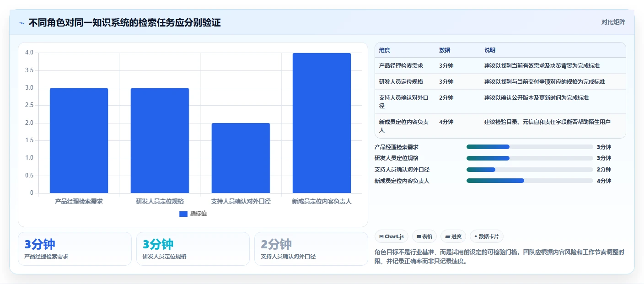Click the x-axis label 新成员定位内容负责人
This screenshot has width=644, height=284.
point(322,201)
